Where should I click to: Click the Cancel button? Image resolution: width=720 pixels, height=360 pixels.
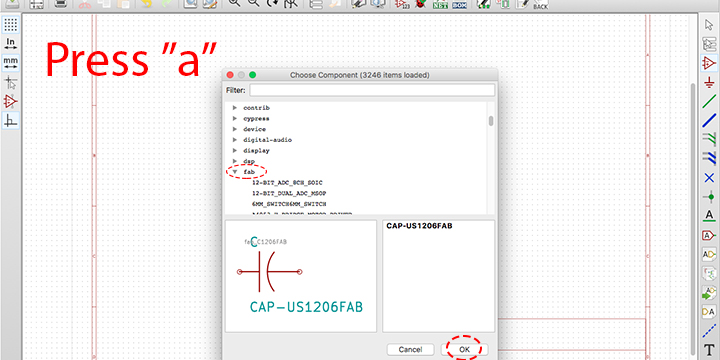coord(411,349)
